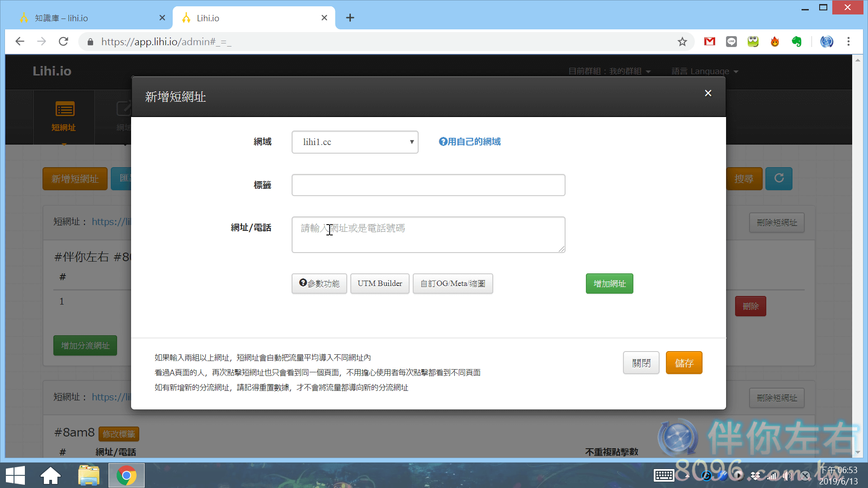Image resolution: width=868 pixels, height=488 pixels.
Task: Open UTM Builder
Action: [x=380, y=283]
